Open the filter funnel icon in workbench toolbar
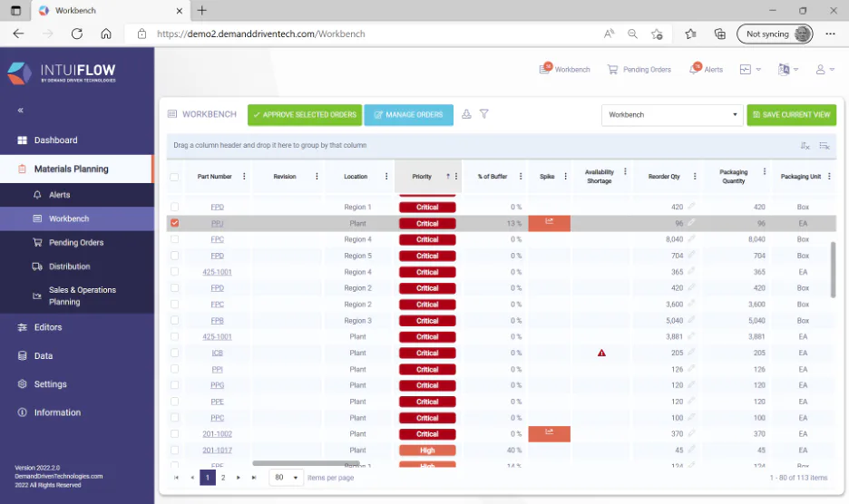 484,114
